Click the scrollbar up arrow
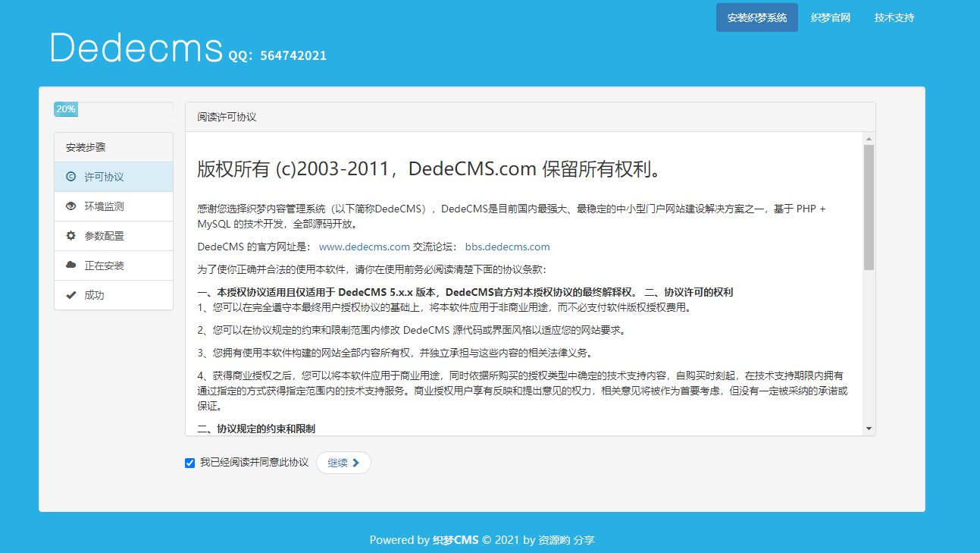 (869, 139)
